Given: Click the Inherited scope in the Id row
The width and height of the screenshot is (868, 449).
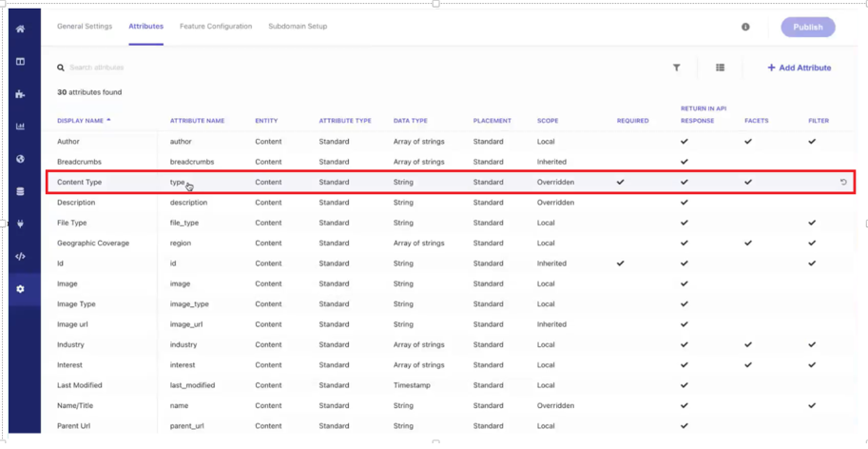Looking at the screenshot, I should tap(552, 263).
